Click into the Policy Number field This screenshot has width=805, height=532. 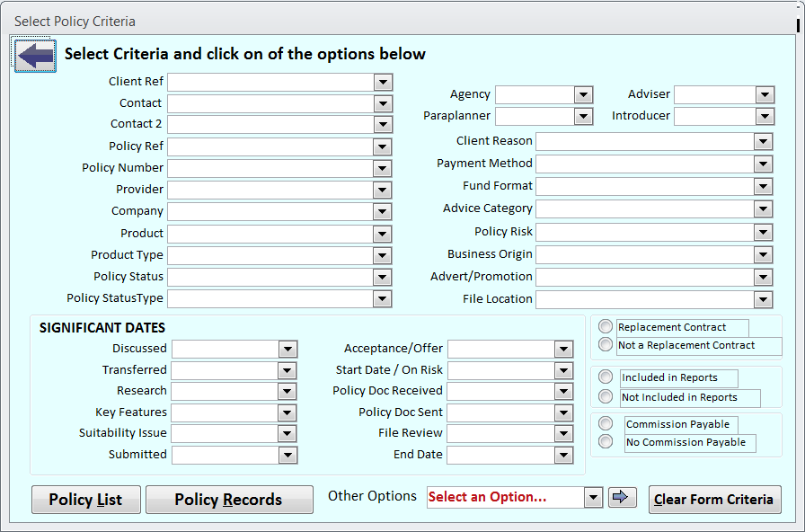tap(270, 168)
